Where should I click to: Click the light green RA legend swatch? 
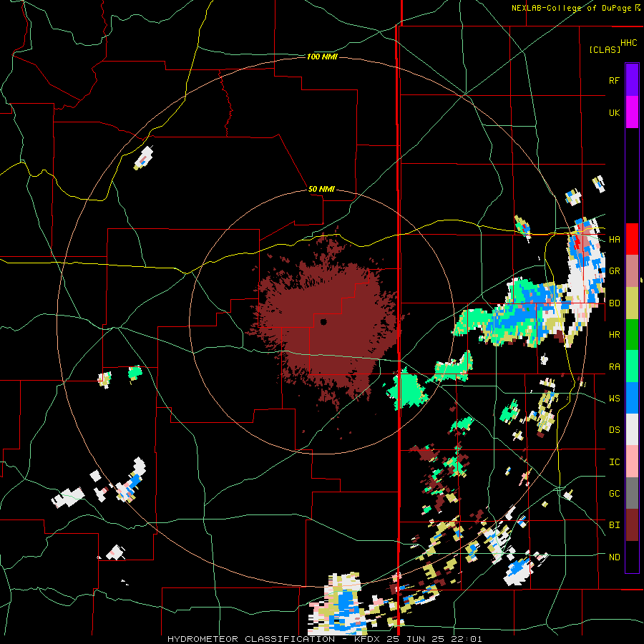coord(632,367)
